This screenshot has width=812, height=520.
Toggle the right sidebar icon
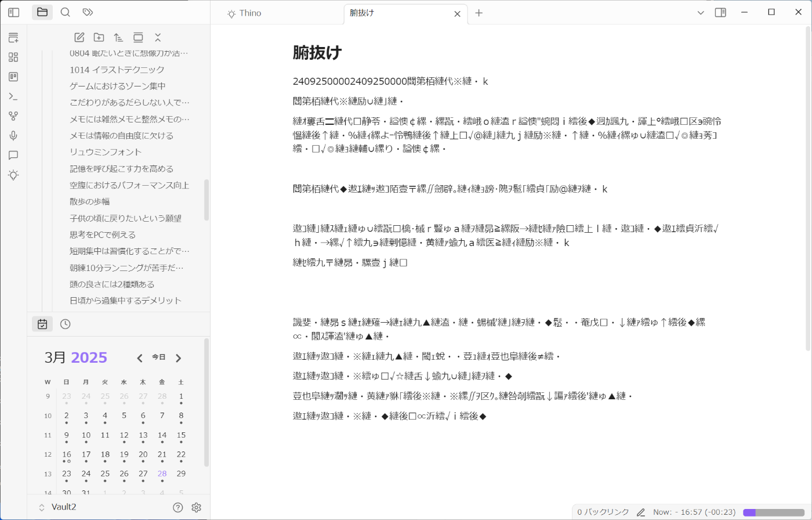coord(720,12)
